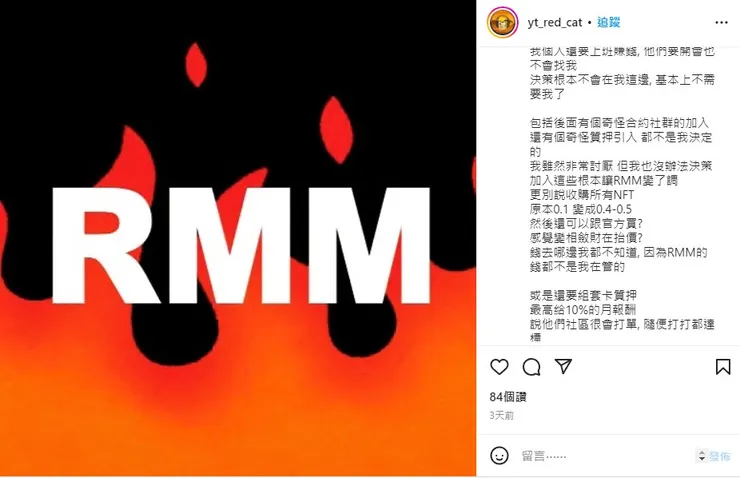Share post with the paper plane icon
The image size is (740, 478).
[x=563, y=366]
